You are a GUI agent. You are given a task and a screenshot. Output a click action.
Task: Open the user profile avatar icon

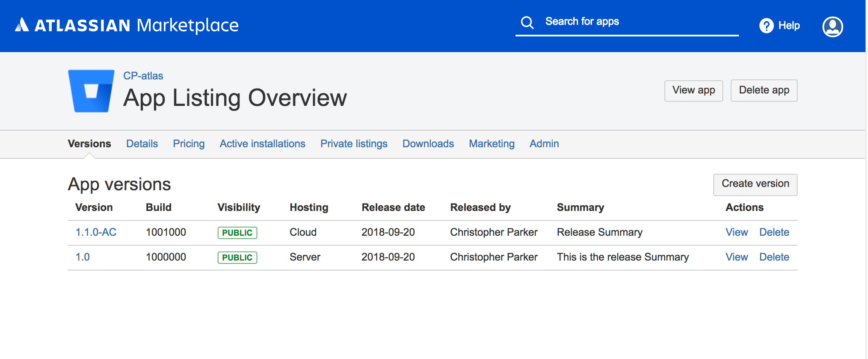point(832,27)
